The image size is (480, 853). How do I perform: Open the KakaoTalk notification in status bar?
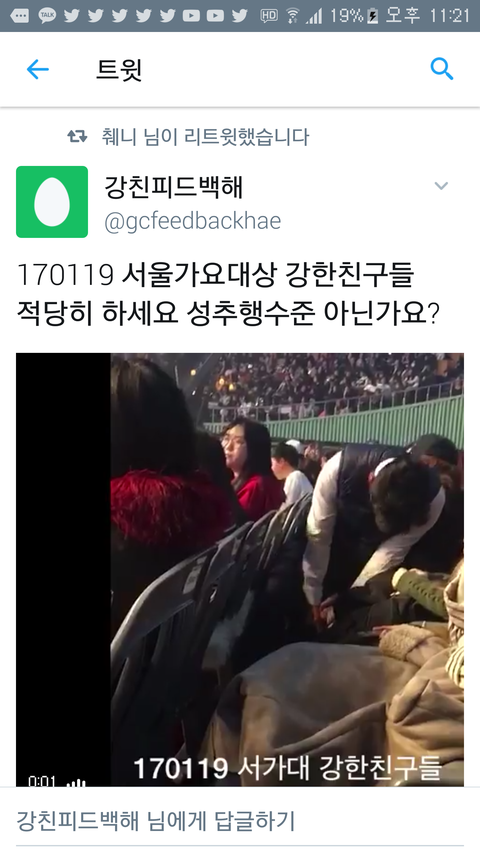point(47,16)
